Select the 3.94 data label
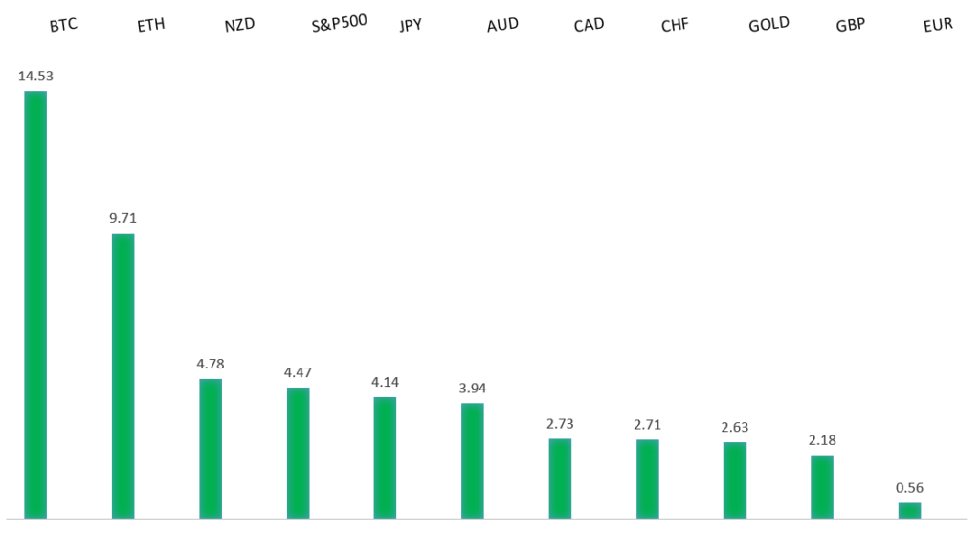The image size is (980, 535). pyautogui.click(x=473, y=388)
